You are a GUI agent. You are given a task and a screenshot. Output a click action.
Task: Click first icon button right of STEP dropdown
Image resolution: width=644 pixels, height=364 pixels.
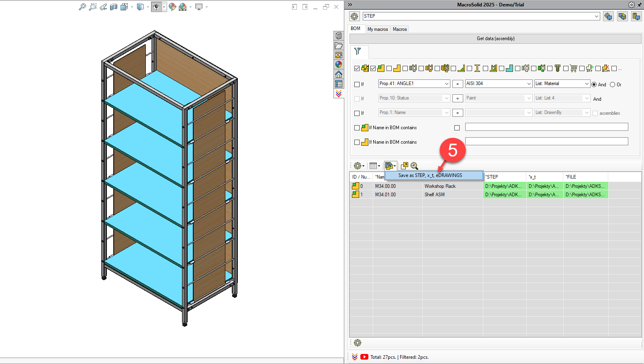608,16
